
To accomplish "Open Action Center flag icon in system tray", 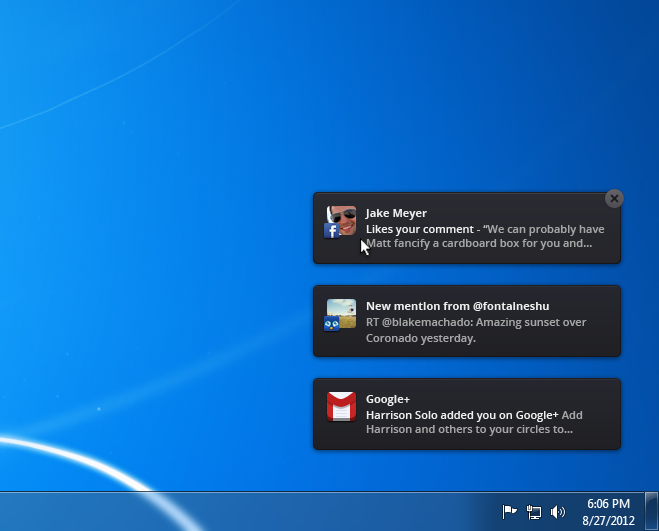I will point(509,512).
